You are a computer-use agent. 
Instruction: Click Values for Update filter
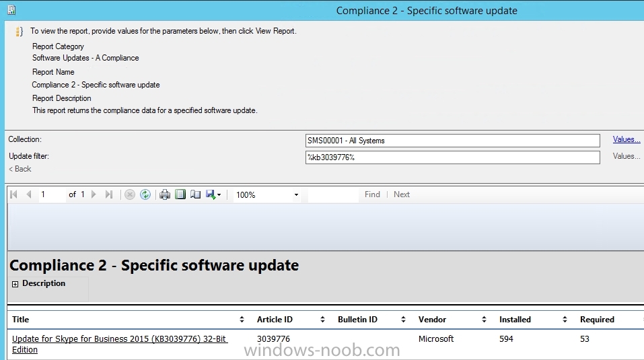[627, 156]
